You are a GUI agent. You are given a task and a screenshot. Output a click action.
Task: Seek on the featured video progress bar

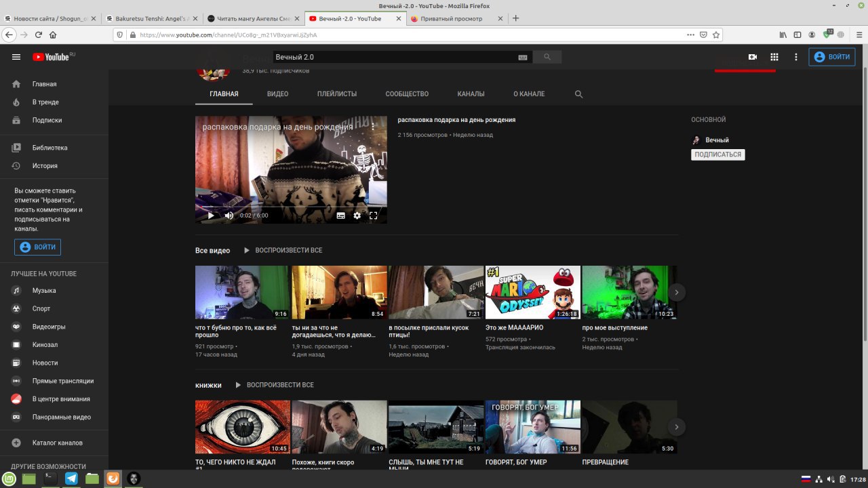[x=291, y=206]
